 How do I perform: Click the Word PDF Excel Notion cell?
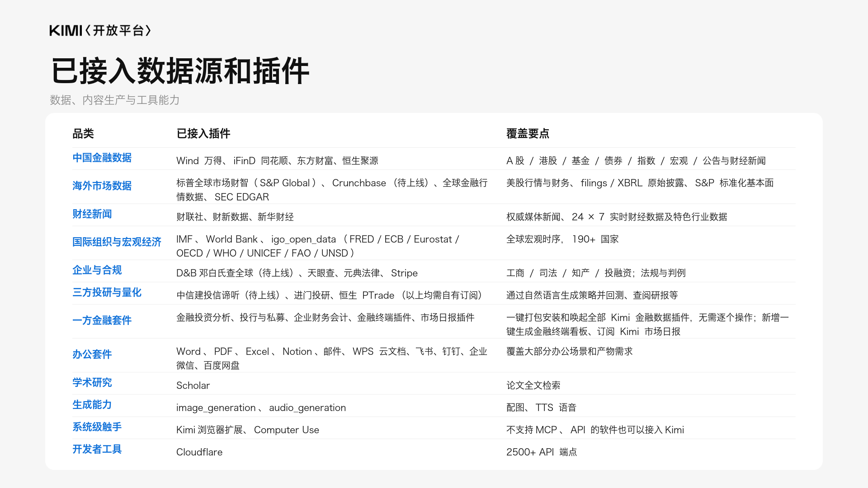332,358
